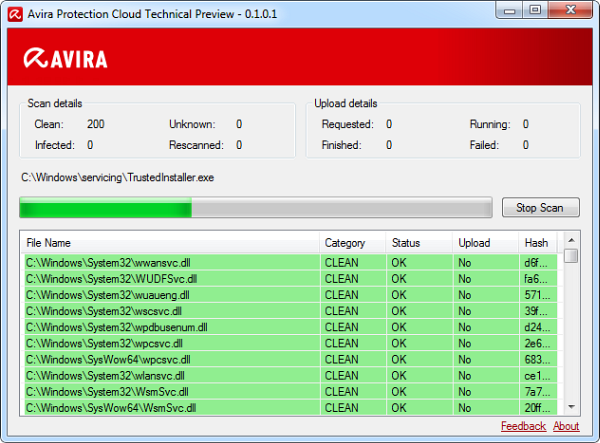
Task: Click the Avira icon in title bar
Action: click(x=15, y=15)
